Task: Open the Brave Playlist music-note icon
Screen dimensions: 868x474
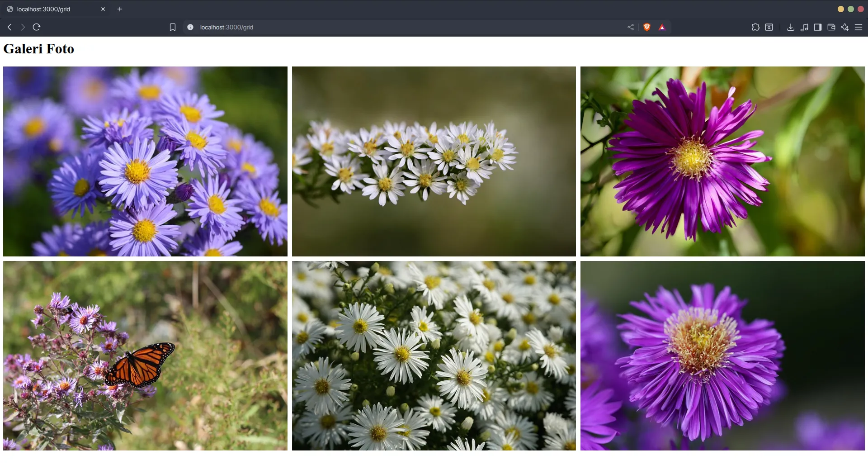Action: click(x=804, y=27)
